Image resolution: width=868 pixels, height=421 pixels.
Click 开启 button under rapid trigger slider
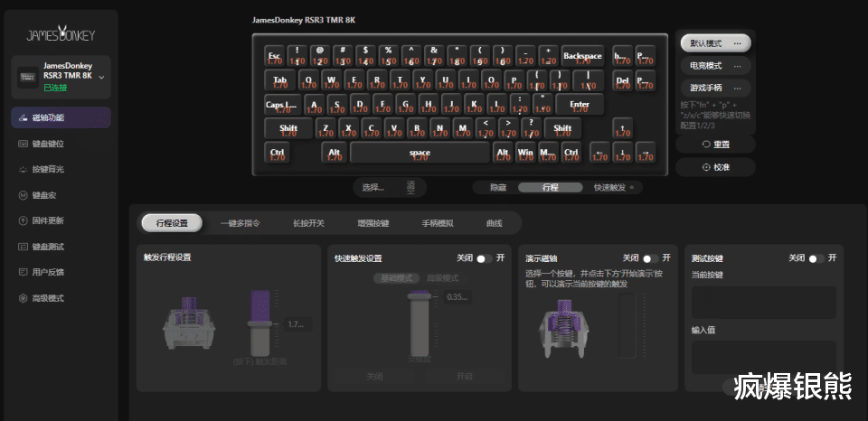(465, 376)
